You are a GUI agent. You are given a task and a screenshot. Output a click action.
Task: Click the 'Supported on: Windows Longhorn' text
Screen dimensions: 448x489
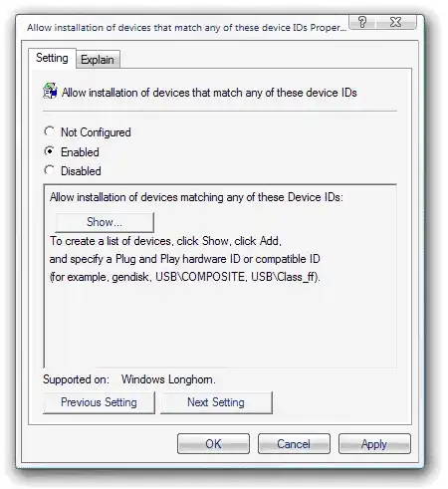click(x=129, y=379)
